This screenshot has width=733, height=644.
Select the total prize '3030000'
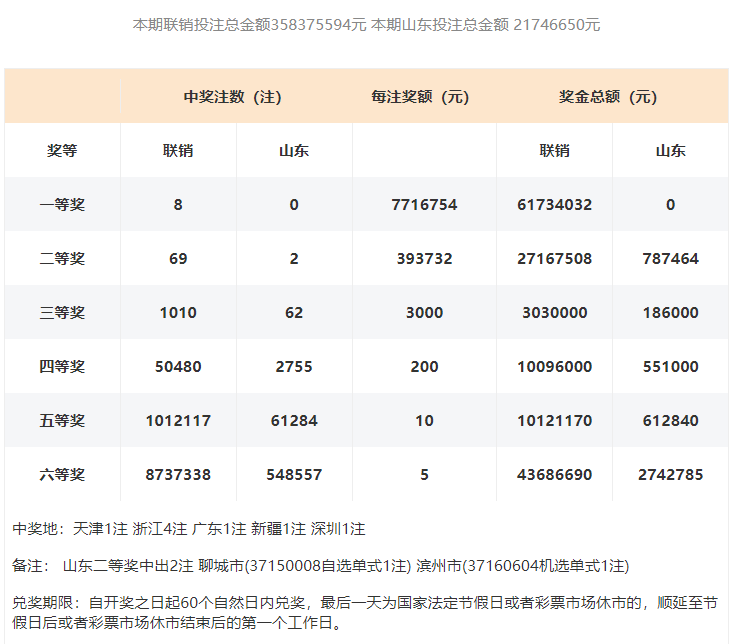point(554,313)
